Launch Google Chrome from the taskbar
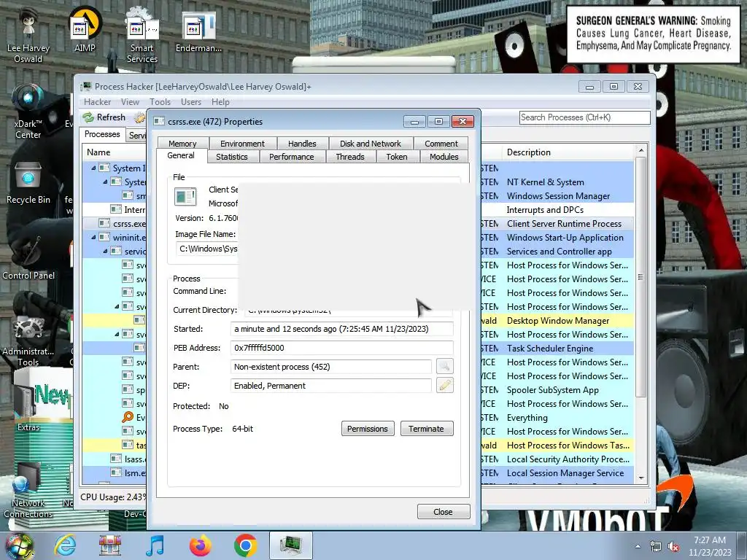 click(x=245, y=545)
